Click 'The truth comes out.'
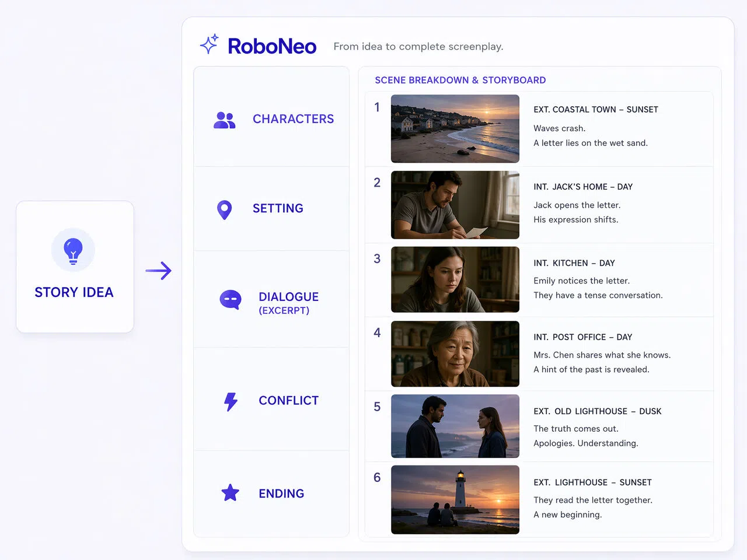Image resolution: width=747 pixels, height=560 pixels. (576, 429)
